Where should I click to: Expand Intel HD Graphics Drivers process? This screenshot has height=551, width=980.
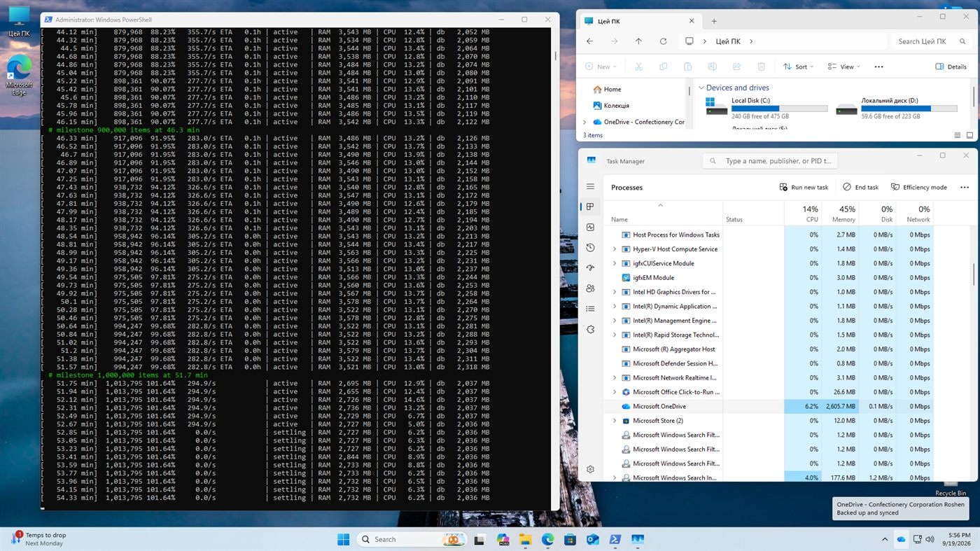[x=615, y=292]
